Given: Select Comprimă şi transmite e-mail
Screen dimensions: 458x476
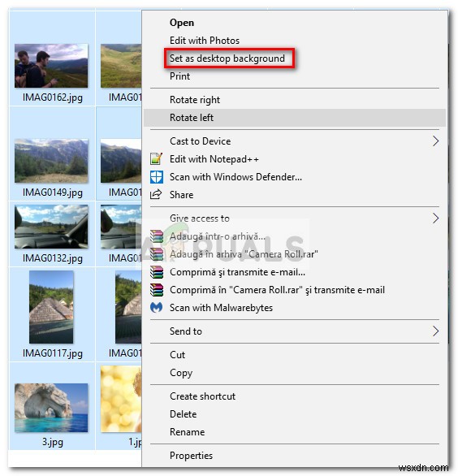Looking at the screenshot, I should point(237,272).
